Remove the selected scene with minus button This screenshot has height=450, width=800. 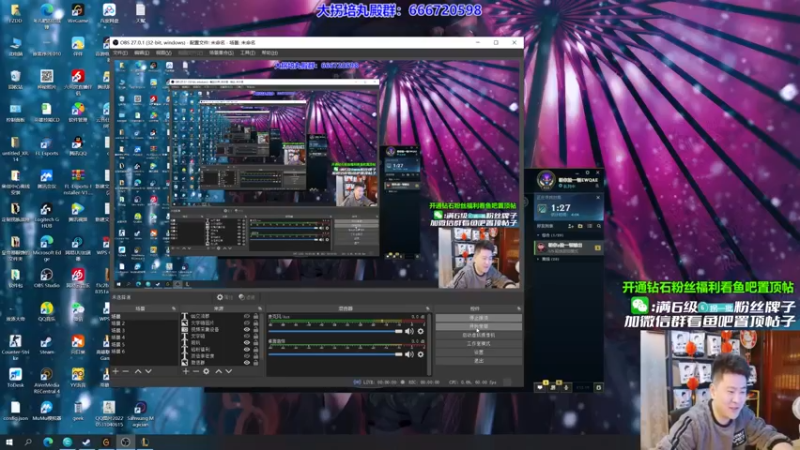(126, 371)
